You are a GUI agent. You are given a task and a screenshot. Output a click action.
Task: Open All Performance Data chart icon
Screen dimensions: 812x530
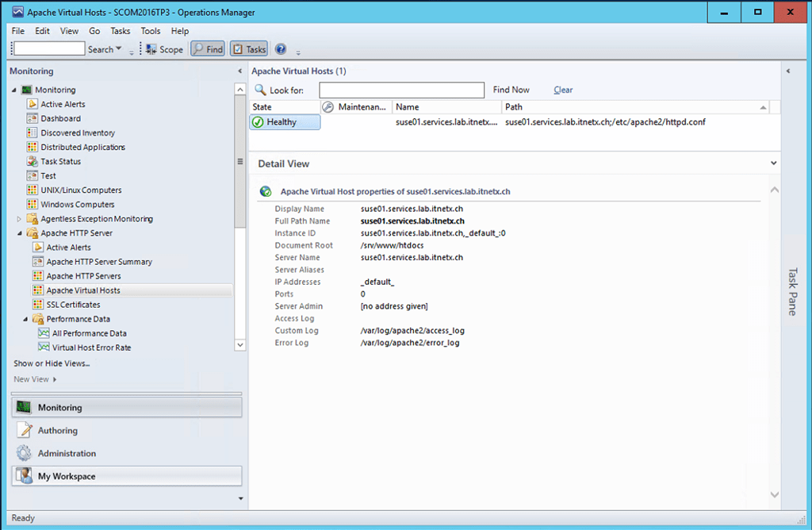tap(44, 333)
